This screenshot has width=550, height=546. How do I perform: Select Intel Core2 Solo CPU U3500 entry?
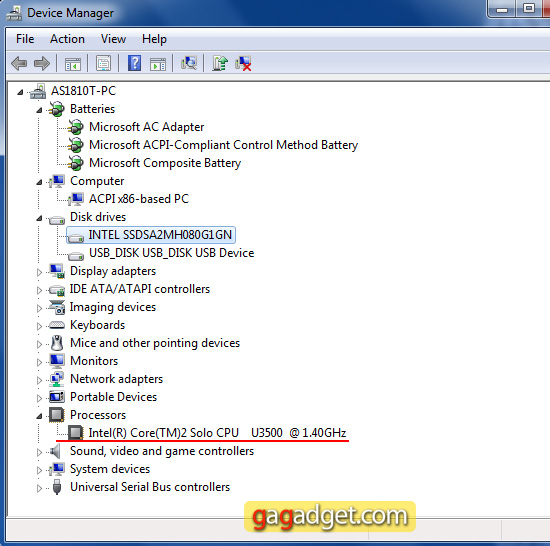217,433
